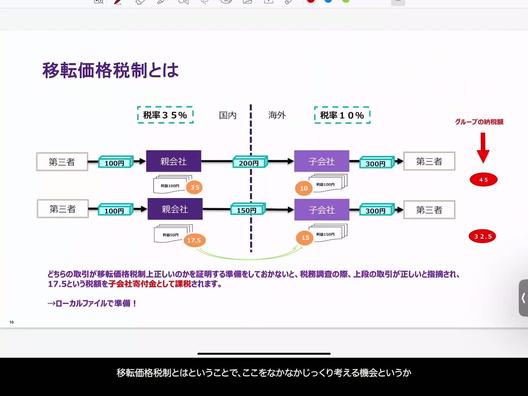Expand the side panel handle on right edge
This screenshot has width=528, height=396.
click(x=523, y=298)
